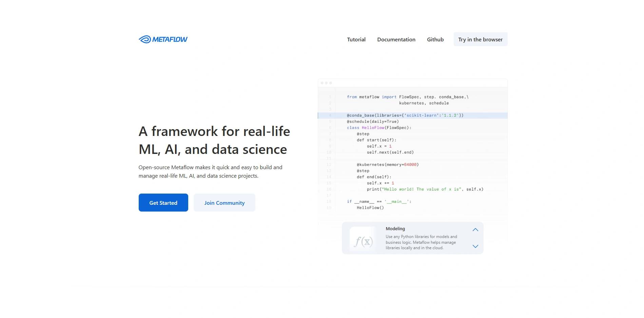644x318 pixels.
Task: Click the 'def end(self):' code line
Action: pos(374,177)
